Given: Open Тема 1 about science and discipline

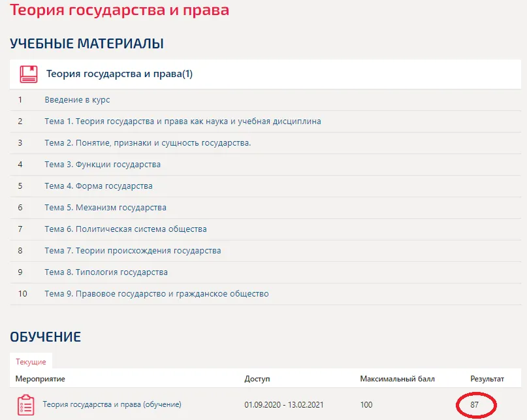Looking at the screenshot, I should tap(183, 121).
